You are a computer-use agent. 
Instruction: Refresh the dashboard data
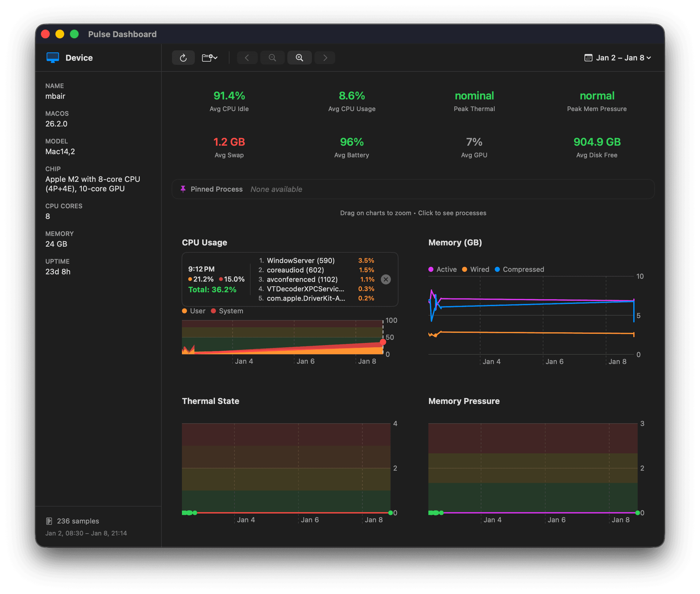click(x=183, y=58)
